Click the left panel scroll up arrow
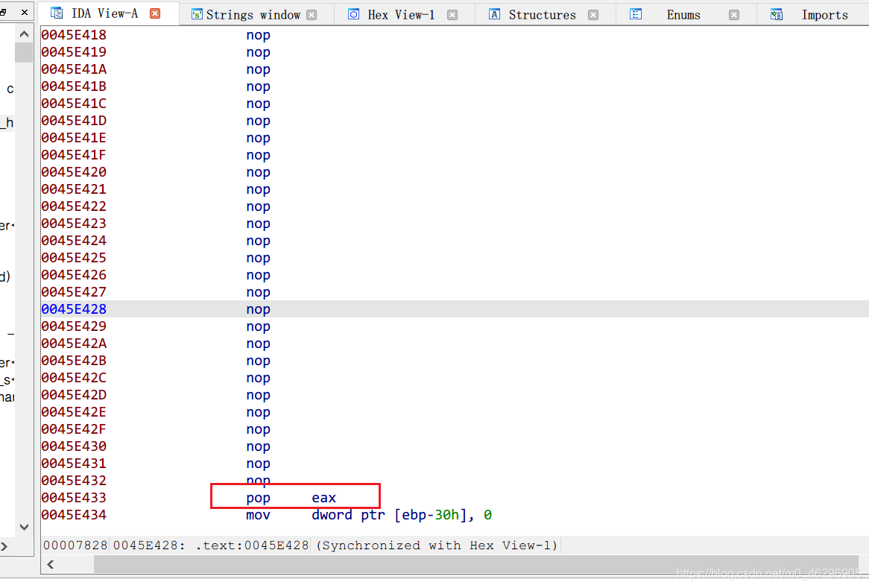Image resolution: width=869 pixels, height=588 pixels. pyautogui.click(x=24, y=34)
